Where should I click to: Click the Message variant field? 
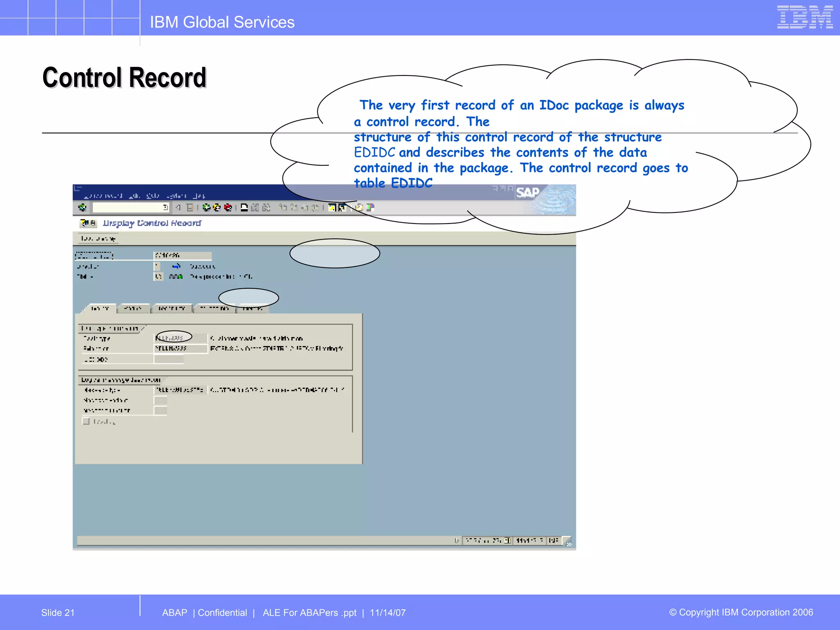pyautogui.click(x=160, y=400)
